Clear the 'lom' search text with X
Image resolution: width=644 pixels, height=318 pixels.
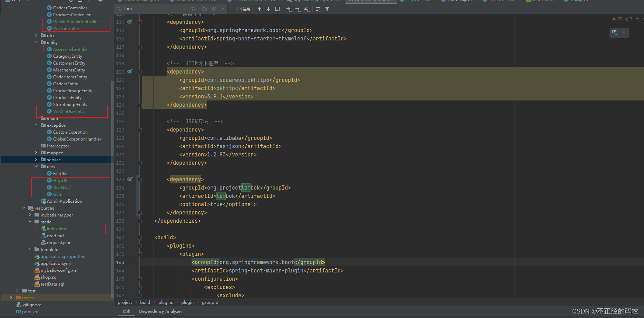(x=185, y=9)
